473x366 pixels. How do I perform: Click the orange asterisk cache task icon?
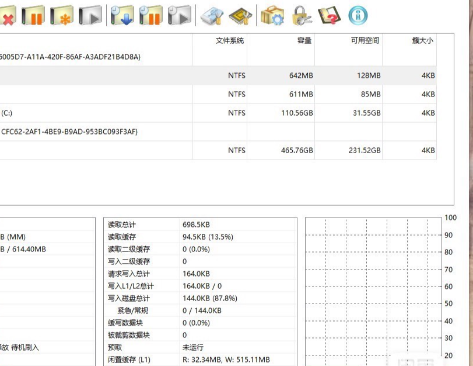[x=62, y=16]
